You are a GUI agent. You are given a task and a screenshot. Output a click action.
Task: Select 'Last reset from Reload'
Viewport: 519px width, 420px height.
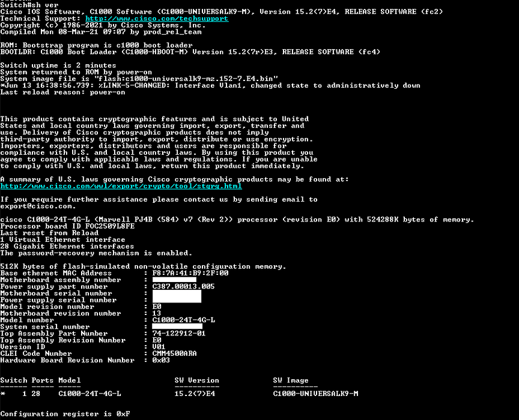(x=49, y=233)
